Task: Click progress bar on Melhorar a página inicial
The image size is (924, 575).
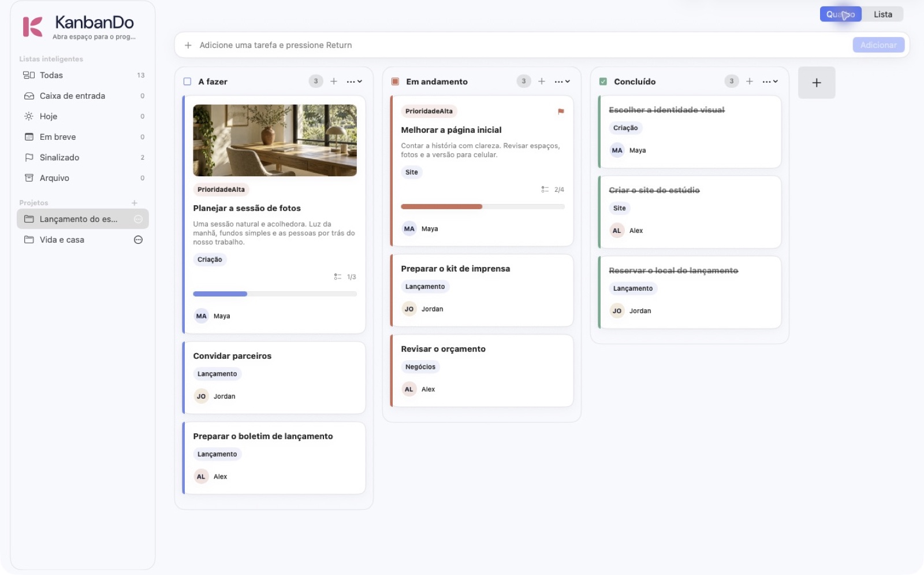Action: point(483,207)
